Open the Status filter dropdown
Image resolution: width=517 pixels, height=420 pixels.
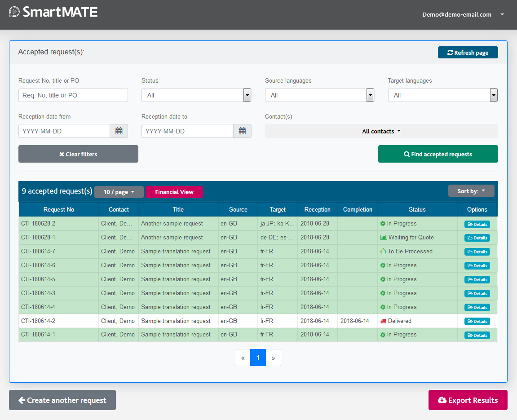click(196, 95)
